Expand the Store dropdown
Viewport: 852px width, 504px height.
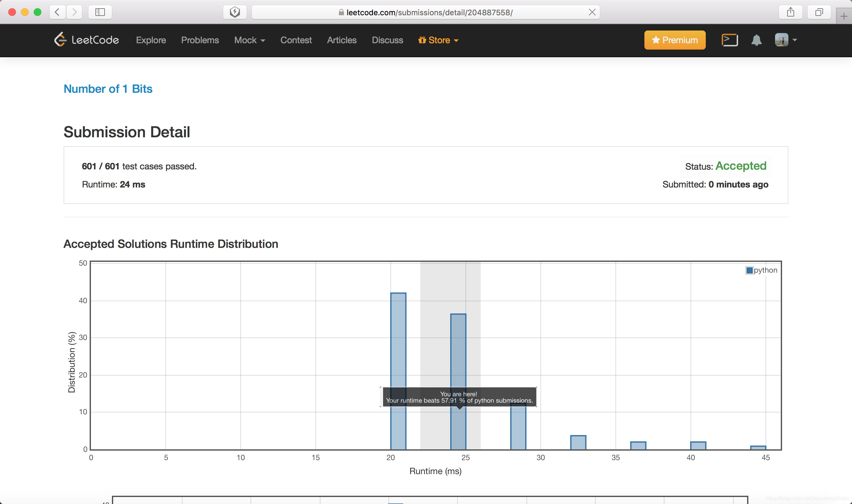coord(438,40)
